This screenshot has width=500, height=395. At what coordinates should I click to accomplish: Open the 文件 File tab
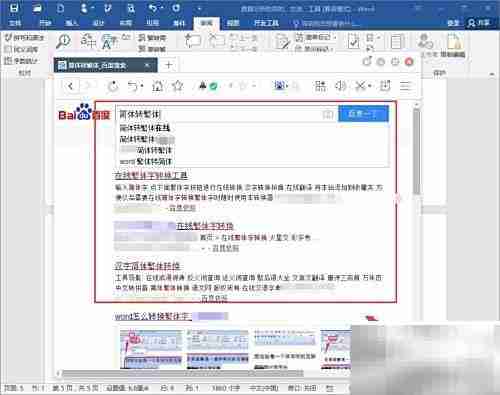click(x=15, y=23)
